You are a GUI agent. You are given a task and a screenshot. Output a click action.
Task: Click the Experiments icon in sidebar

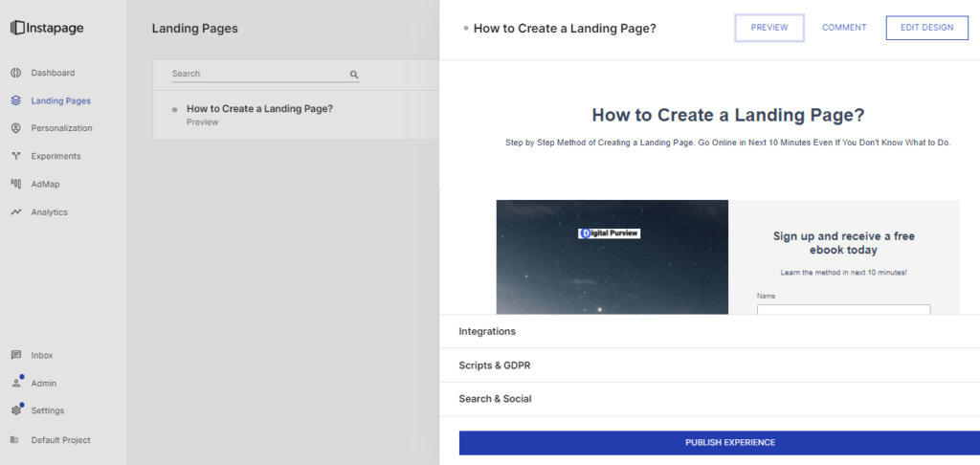click(x=16, y=156)
